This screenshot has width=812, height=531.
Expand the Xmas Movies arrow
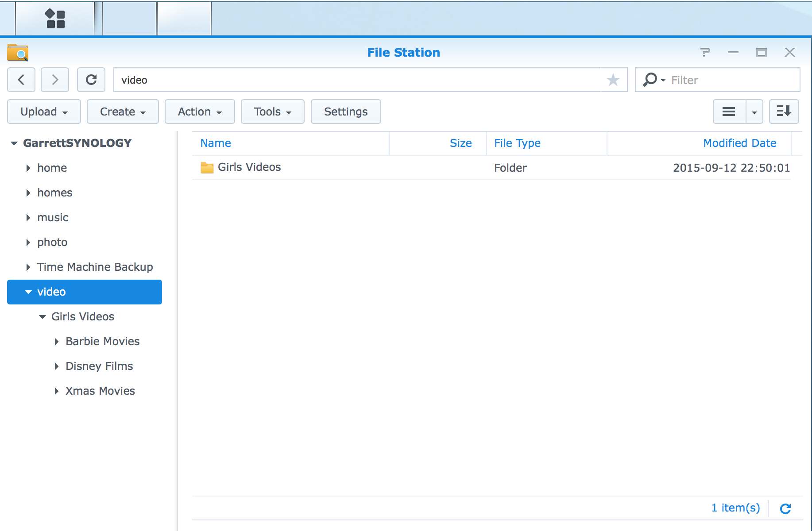(x=56, y=391)
